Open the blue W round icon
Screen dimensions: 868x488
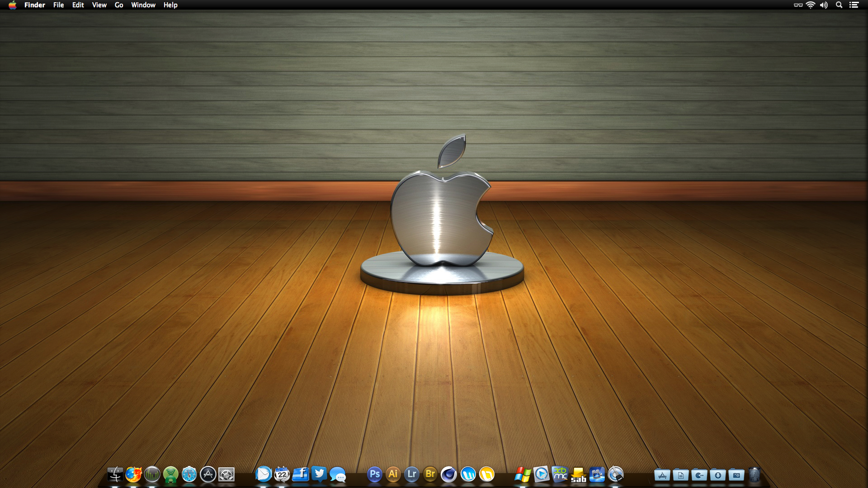[468, 474]
